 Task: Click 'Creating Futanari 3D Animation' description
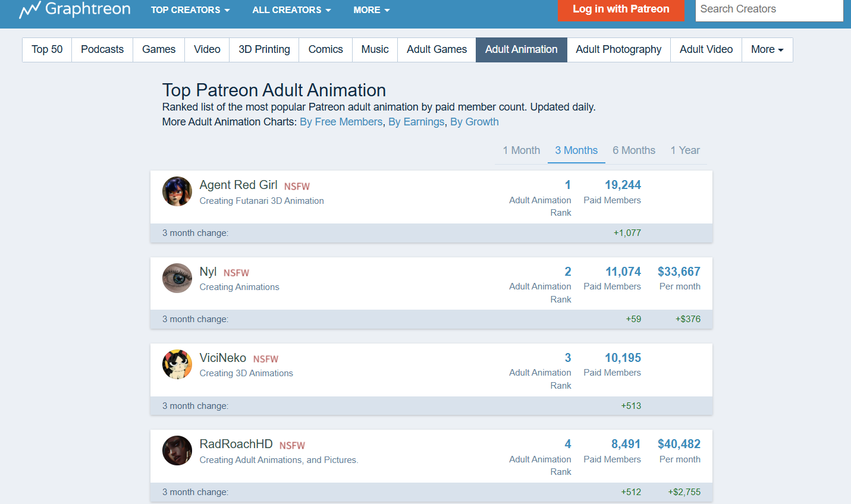tap(262, 201)
